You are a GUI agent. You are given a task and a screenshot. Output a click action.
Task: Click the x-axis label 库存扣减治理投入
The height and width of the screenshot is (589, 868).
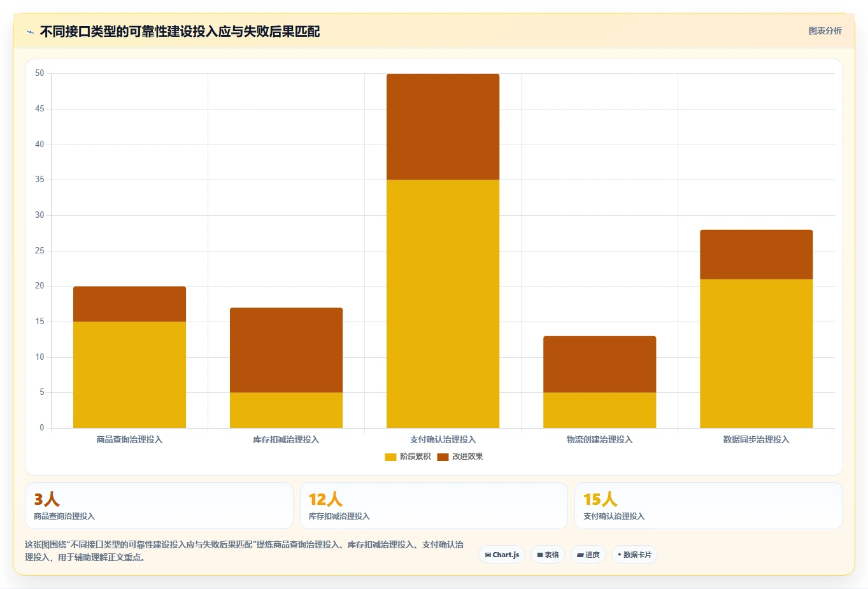pyautogui.click(x=286, y=439)
